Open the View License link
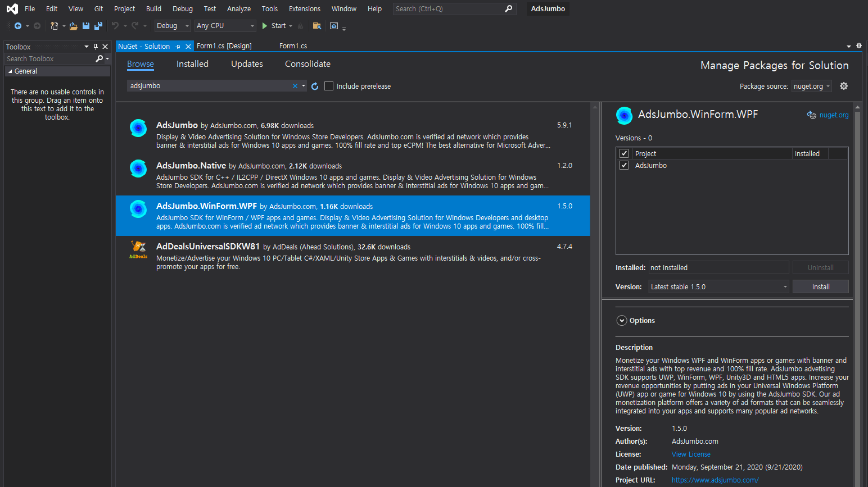 tap(691, 454)
